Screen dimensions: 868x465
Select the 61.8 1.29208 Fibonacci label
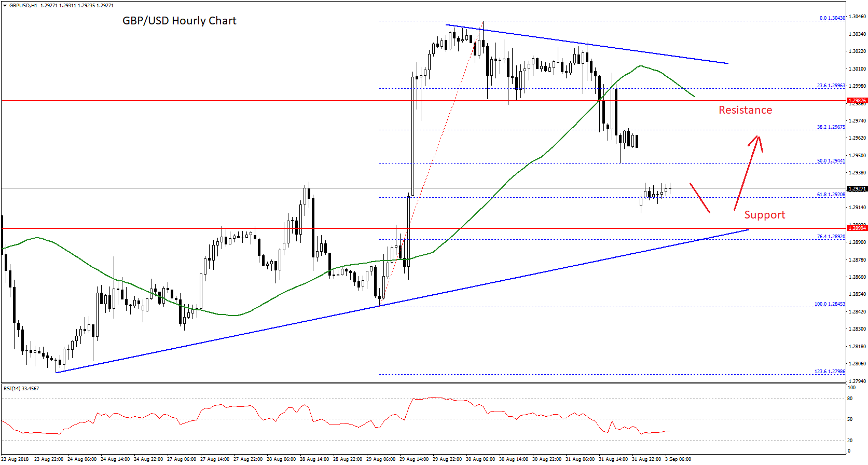coord(831,195)
